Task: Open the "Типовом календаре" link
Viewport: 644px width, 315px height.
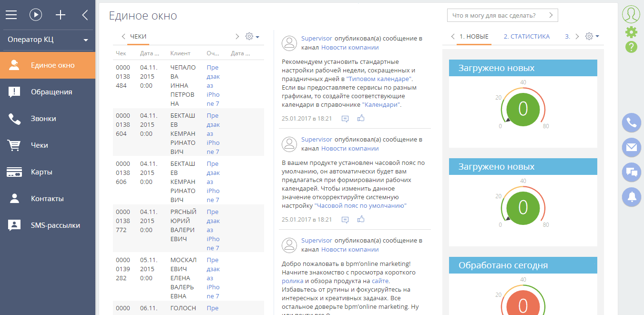Action: pyautogui.click(x=379, y=79)
